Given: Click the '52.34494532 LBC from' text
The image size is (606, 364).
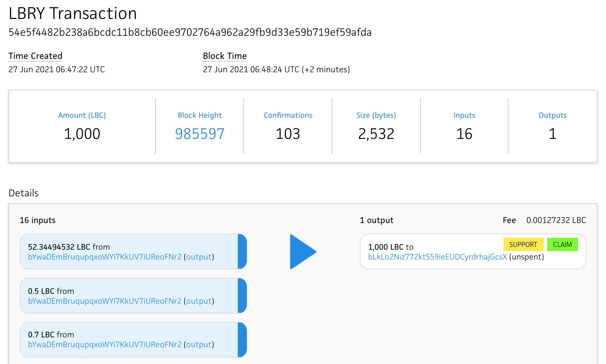Looking at the screenshot, I should point(69,247).
